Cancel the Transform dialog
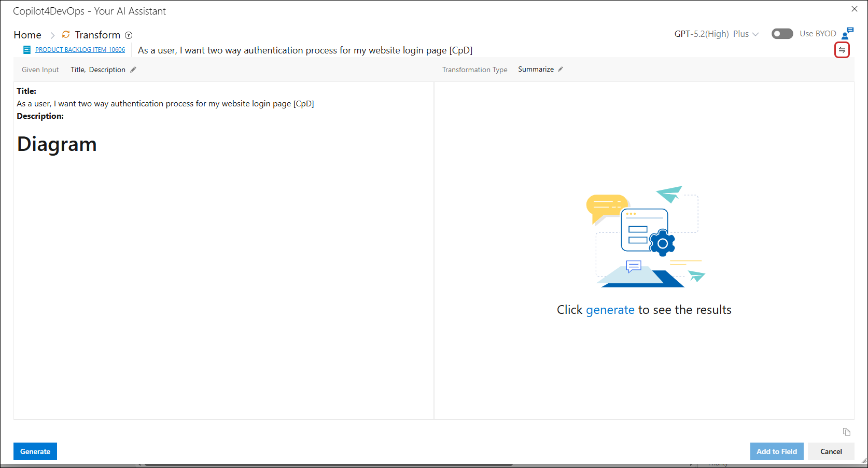The image size is (868, 468). (x=831, y=451)
